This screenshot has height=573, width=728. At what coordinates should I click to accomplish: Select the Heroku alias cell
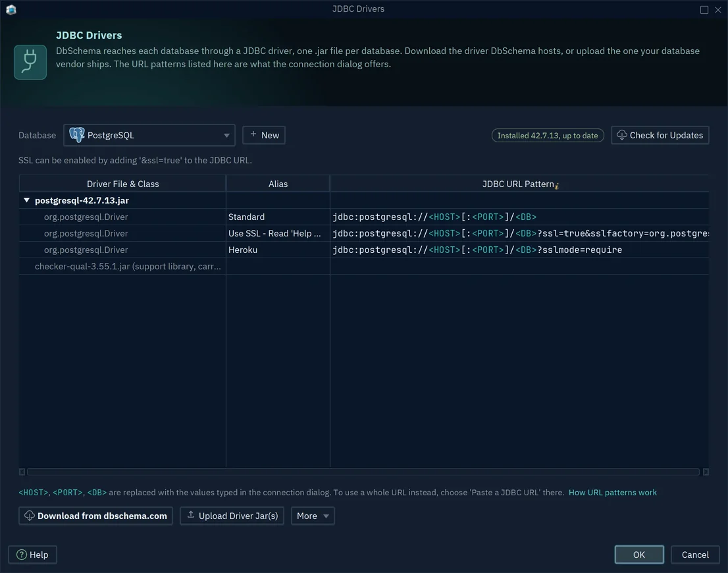[x=278, y=250]
